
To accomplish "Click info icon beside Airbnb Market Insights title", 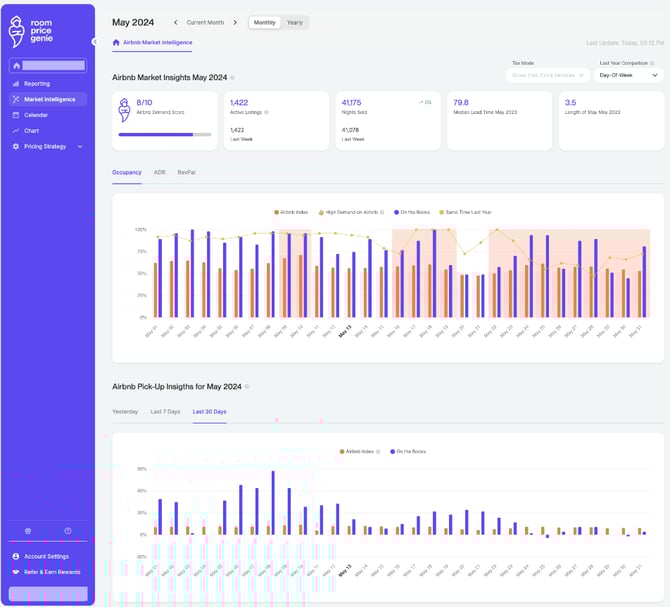I will (x=233, y=77).
